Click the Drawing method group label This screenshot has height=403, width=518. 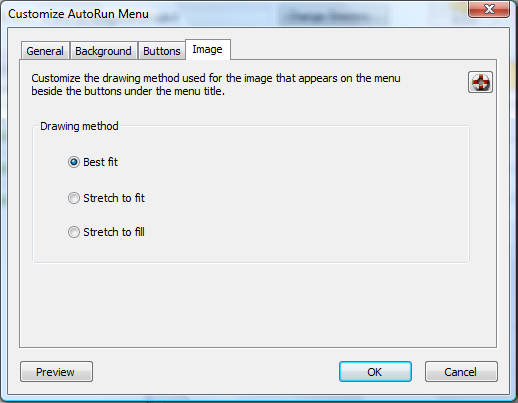[79, 126]
